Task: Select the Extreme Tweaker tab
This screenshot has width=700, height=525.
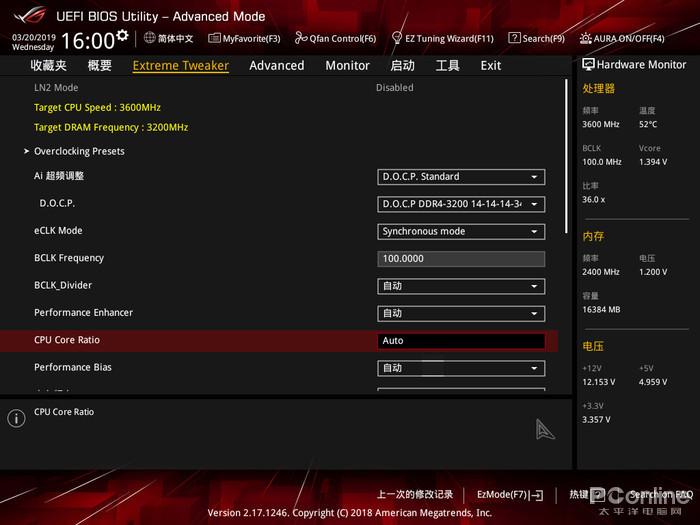Action: tap(181, 66)
